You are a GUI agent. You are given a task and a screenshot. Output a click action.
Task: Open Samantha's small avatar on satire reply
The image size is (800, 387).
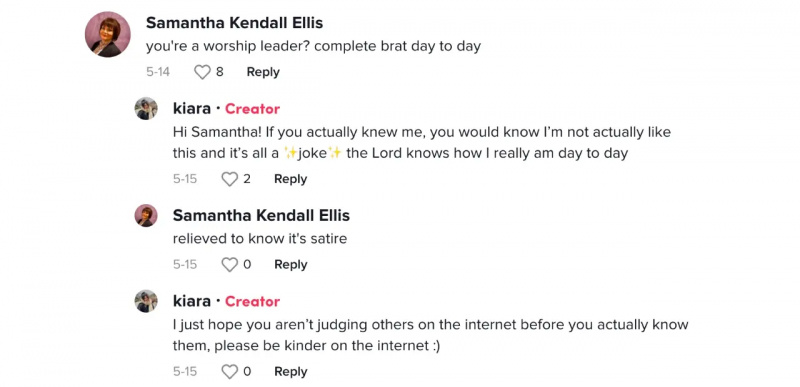pos(146,216)
